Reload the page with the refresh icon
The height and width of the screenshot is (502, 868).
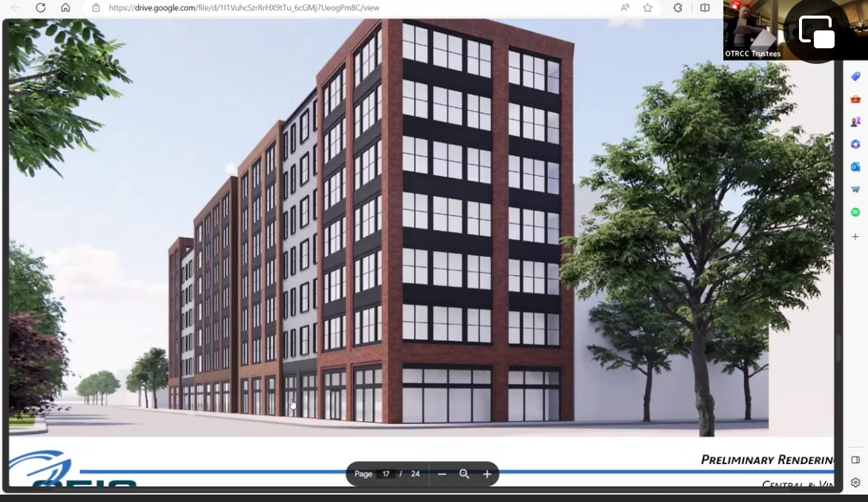(x=40, y=7)
